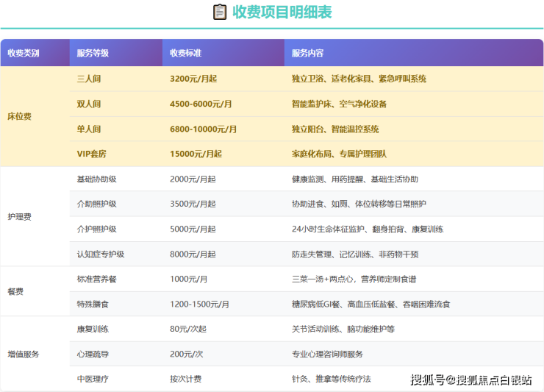This screenshot has width=544, height=392.
Task: Click the 特殊膳食 row label
Action: pyautogui.click(x=93, y=304)
